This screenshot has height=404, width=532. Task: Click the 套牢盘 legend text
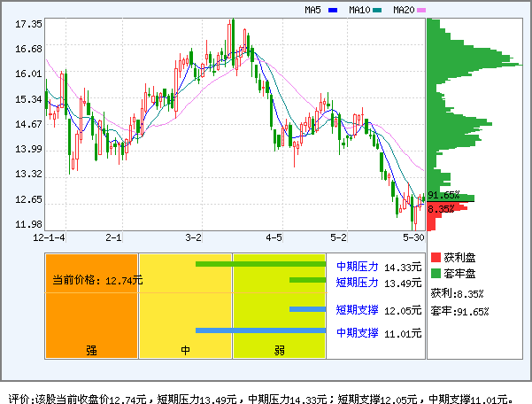[x=459, y=274]
